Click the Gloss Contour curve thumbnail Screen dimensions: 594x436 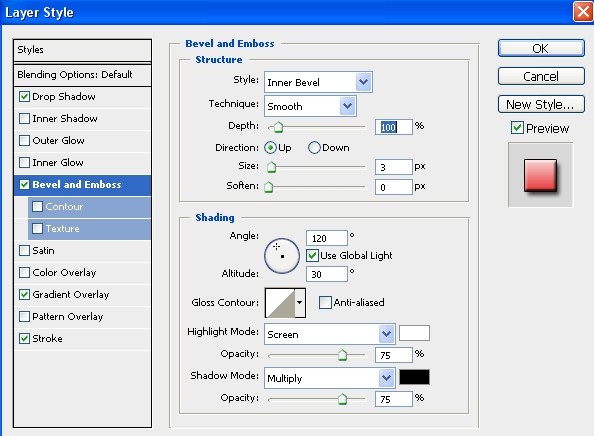point(280,303)
